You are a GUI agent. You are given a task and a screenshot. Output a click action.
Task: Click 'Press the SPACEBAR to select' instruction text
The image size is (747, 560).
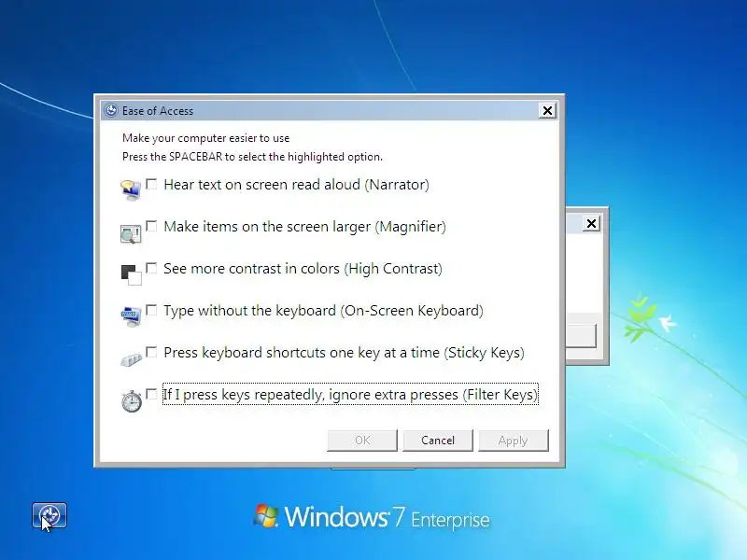click(x=252, y=157)
